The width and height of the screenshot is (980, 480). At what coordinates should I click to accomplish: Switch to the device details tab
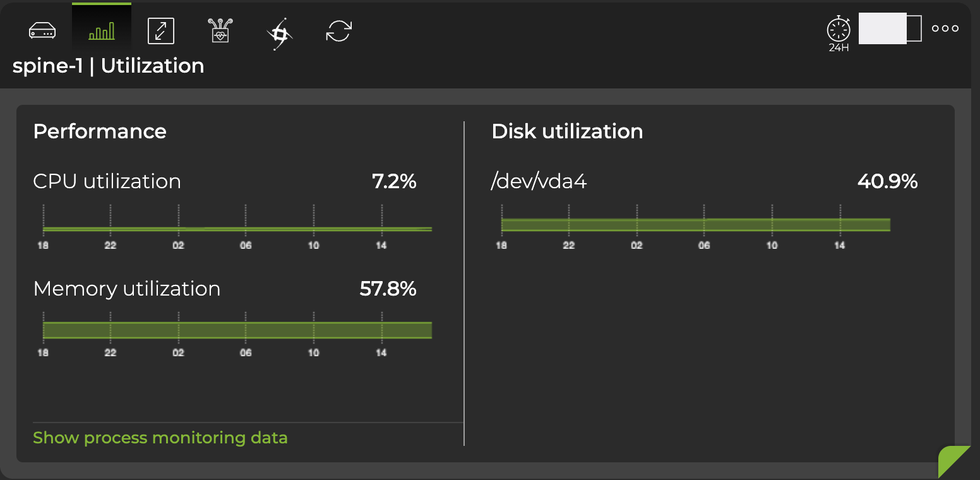coord(42,29)
